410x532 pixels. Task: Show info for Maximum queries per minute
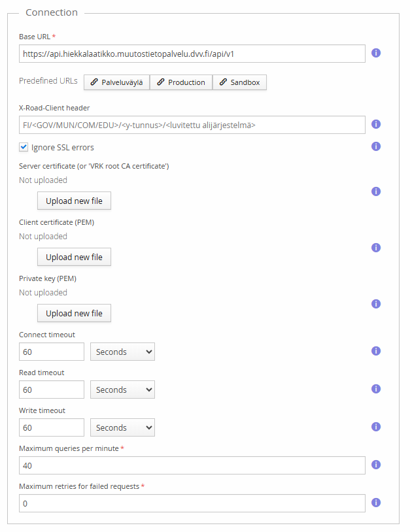tap(376, 465)
